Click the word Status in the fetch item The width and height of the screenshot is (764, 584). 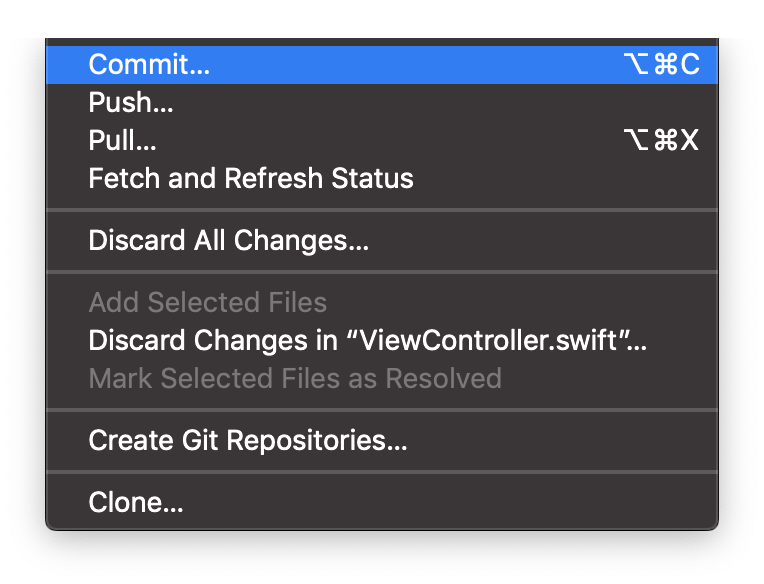[x=372, y=178]
